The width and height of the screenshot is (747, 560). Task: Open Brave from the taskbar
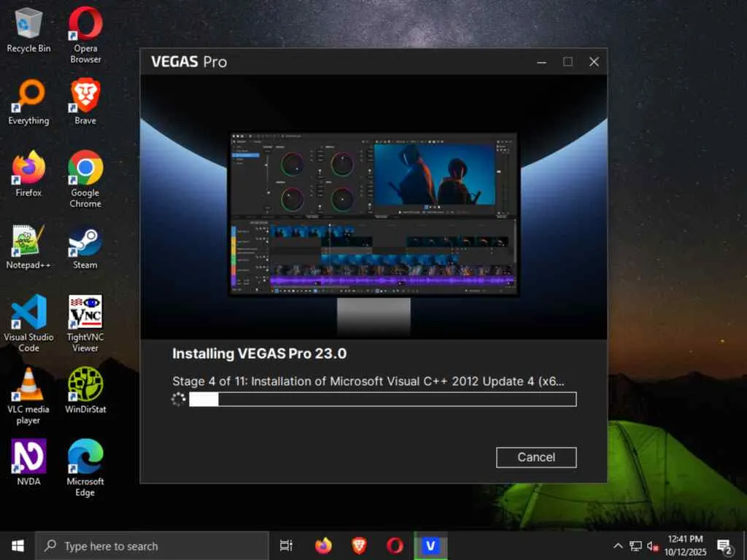click(x=359, y=545)
